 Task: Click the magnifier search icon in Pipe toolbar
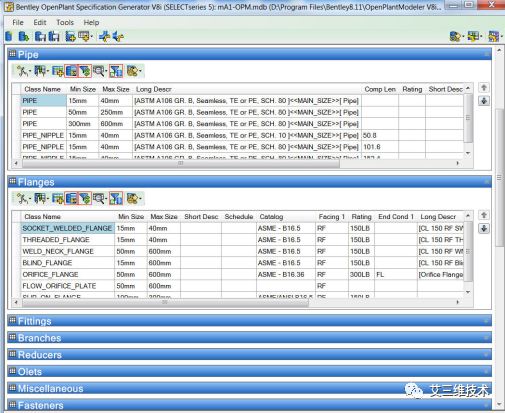click(99, 71)
